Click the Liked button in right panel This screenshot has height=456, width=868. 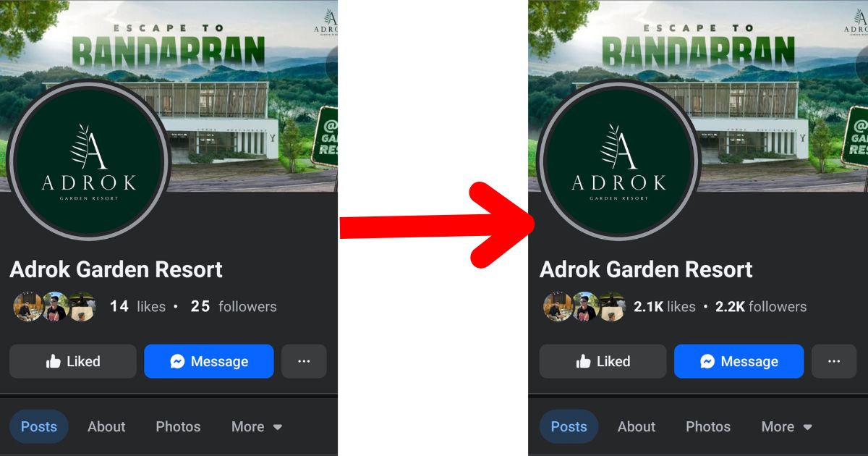point(603,361)
